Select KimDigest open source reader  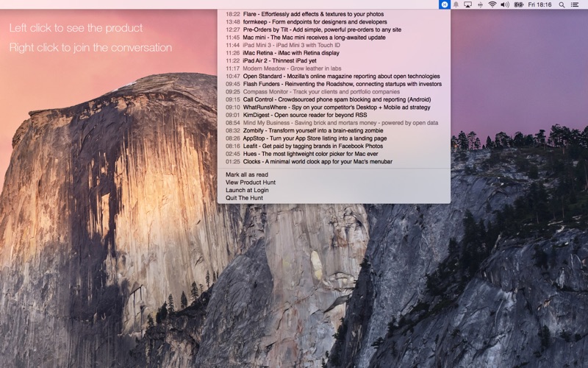coord(334,115)
